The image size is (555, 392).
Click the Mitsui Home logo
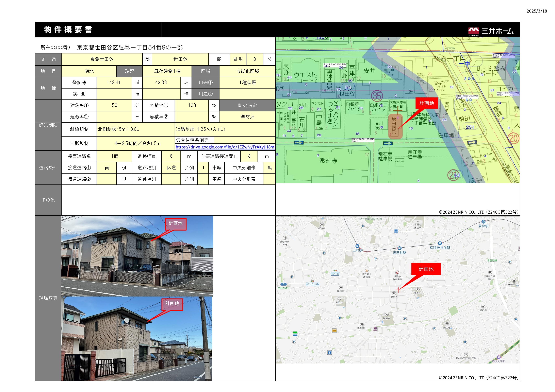pos(490,31)
